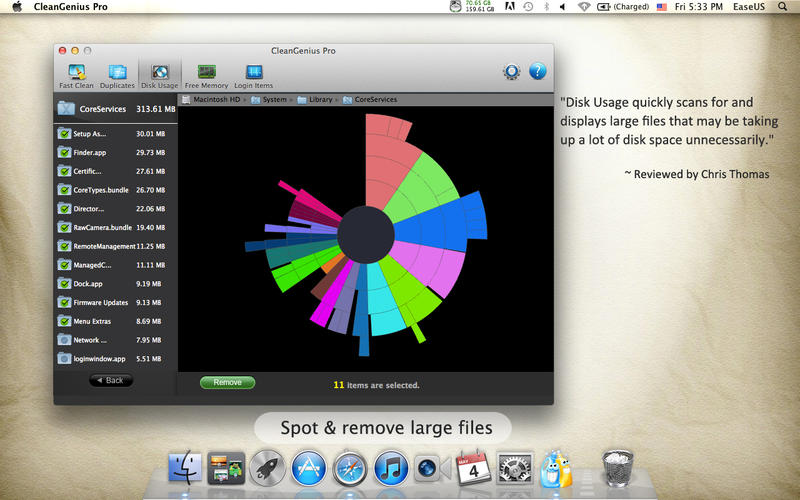
Task: Go to Macintosh HD in breadcrumb
Action: (211, 99)
